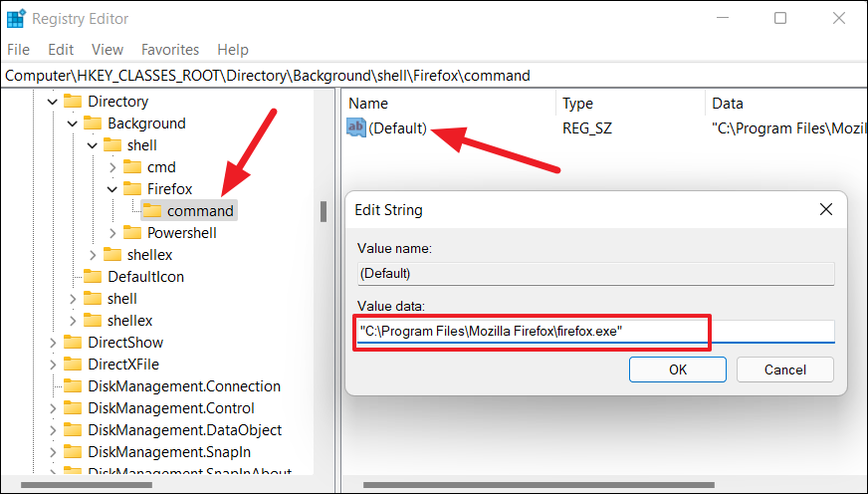The width and height of the screenshot is (868, 494).
Task: Click the DirectXFile folder icon
Action: coord(73,365)
